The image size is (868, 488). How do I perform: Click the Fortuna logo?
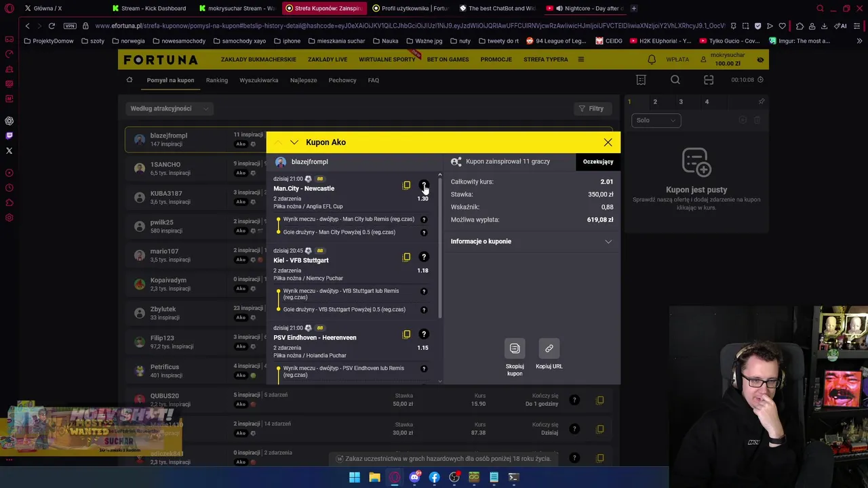(x=161, y=60)
